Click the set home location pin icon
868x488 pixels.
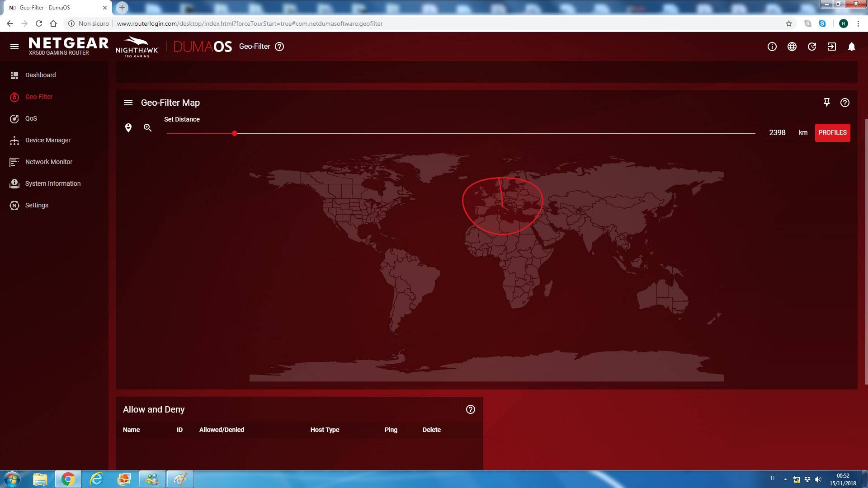coord(128,128)
